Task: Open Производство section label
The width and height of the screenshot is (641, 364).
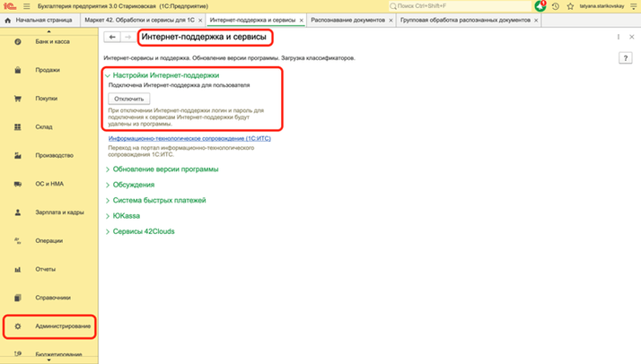Action: click(x=55, y=155)
